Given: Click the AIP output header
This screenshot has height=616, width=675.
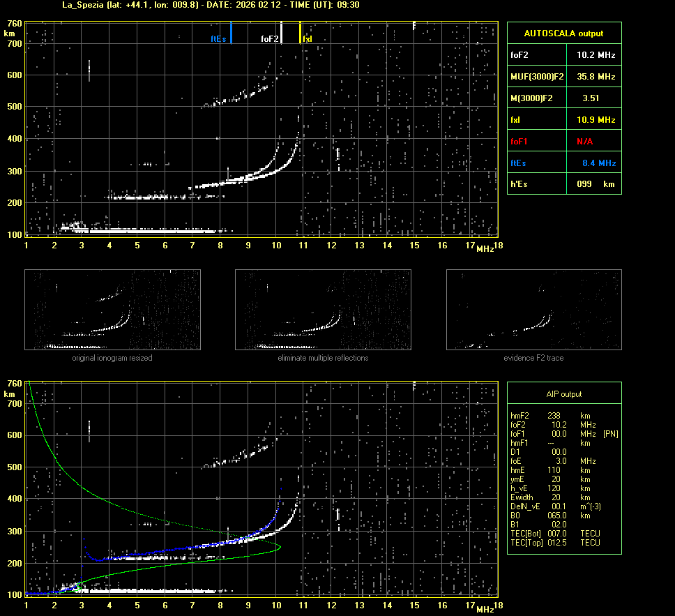Looking at the screenshot, I should tap(563, 394).
